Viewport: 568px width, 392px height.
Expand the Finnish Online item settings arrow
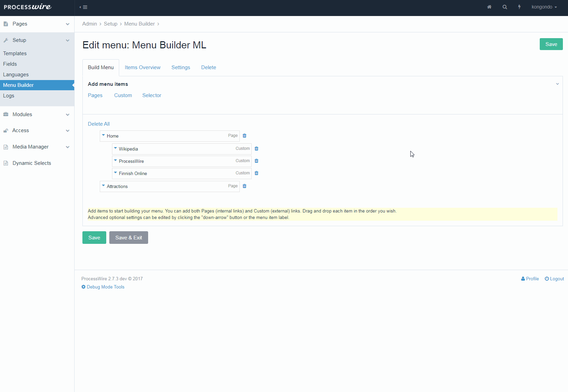point(116,173)
